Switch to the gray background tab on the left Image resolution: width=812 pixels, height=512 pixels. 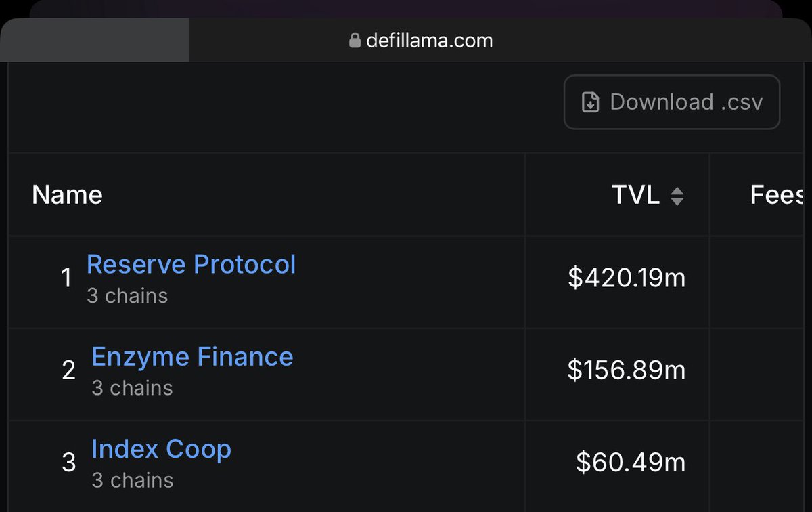point(95,40)
